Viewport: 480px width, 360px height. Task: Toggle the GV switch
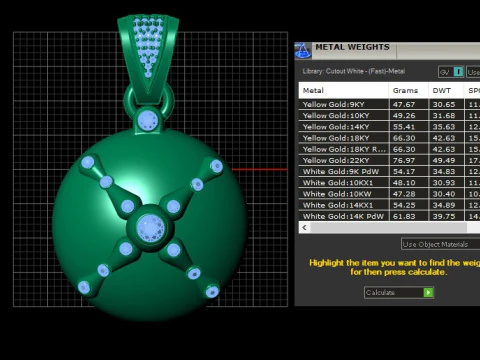[451, 72]
